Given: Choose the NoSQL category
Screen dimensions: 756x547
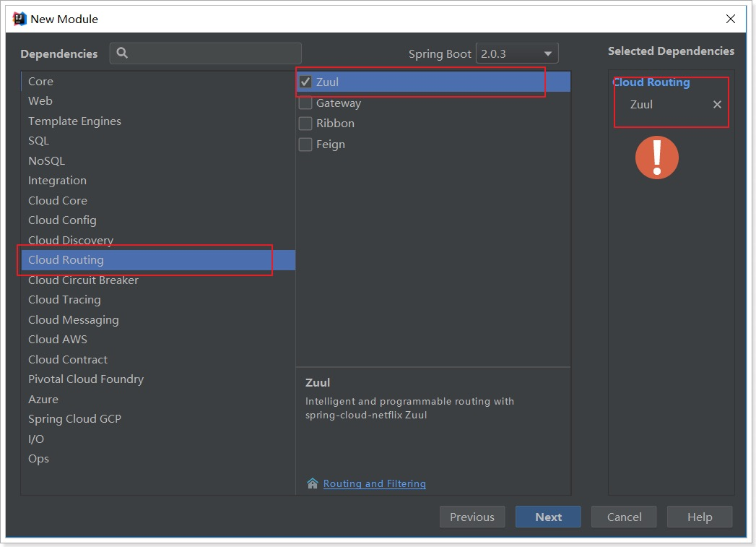Looking at the screenshot, I should pyautogui.click(x=158, y=160).
